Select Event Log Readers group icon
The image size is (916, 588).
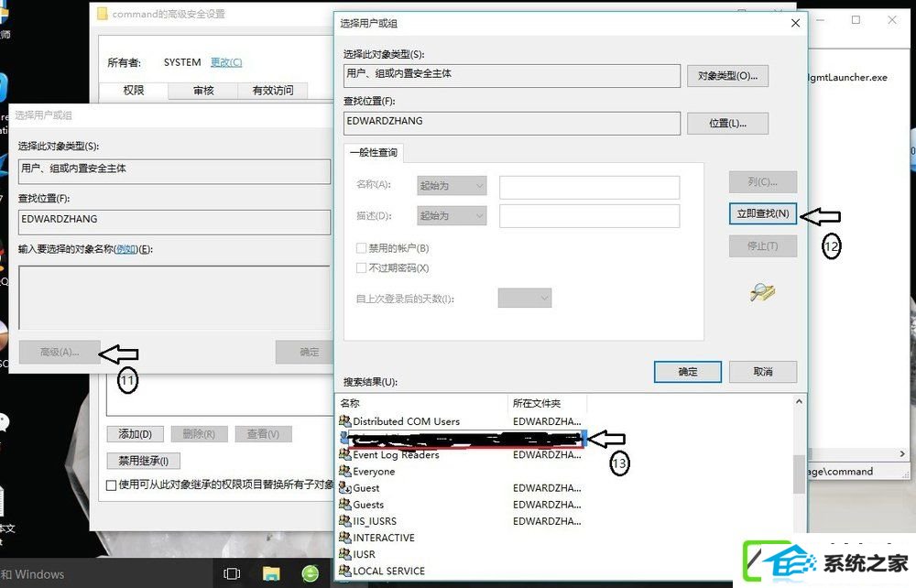tap(344, 454)
